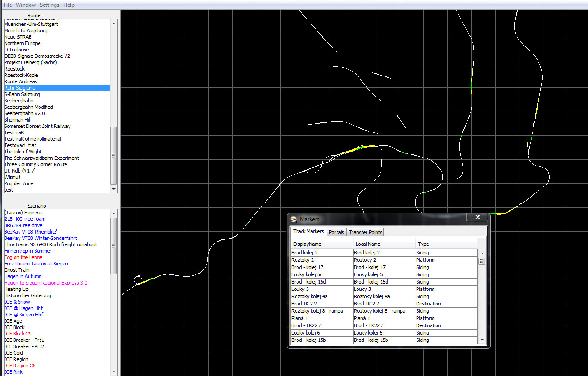Choose the Ghost Train scenario
The image size is (588, 376).
[x=17, y=270]
